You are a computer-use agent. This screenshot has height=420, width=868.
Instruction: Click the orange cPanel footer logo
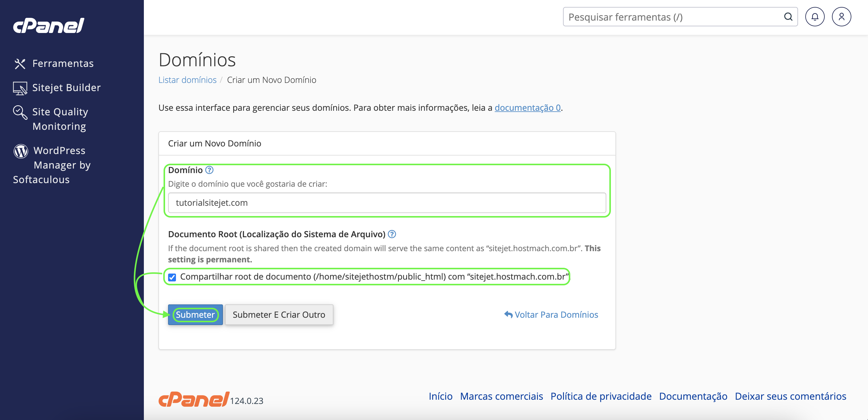pos(194,399)
